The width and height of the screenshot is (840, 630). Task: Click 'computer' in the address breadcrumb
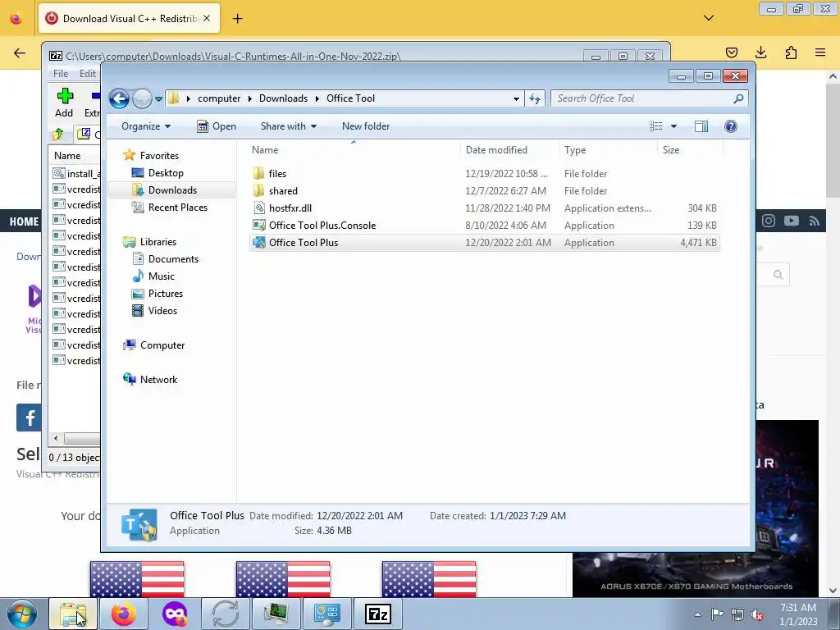[219, 98]
